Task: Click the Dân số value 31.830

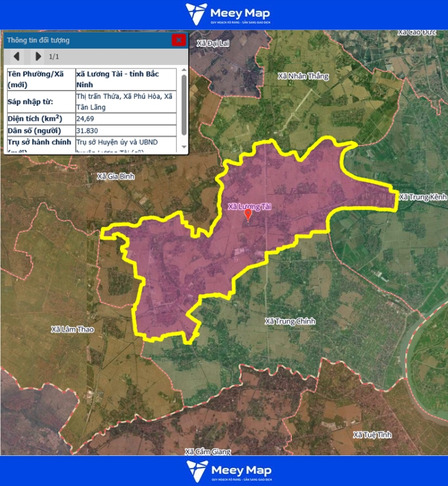Action: pos(88,130)
